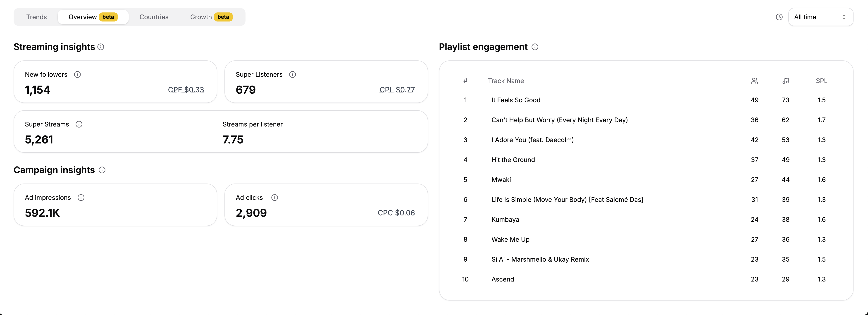This screenshot has width=868, height=315.
Task: Click the Overview beta badge
Action: [x=108, y=17]
